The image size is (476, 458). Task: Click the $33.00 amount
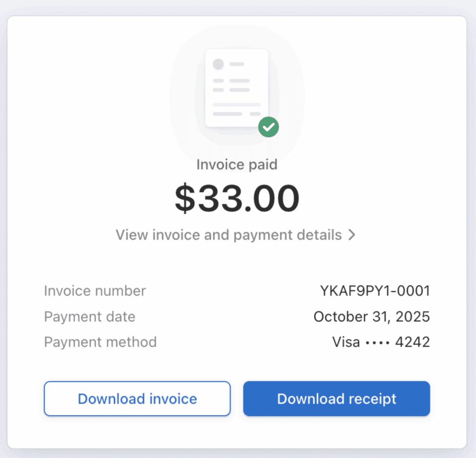[237, 199]
